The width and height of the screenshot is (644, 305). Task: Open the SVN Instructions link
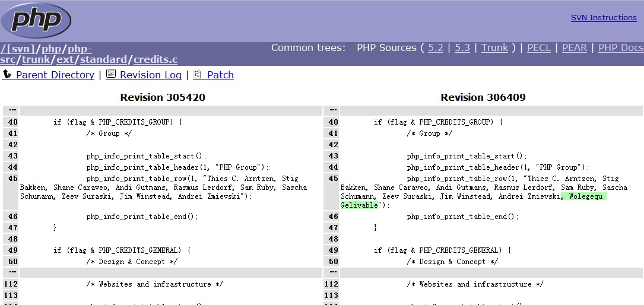[603, 18]
